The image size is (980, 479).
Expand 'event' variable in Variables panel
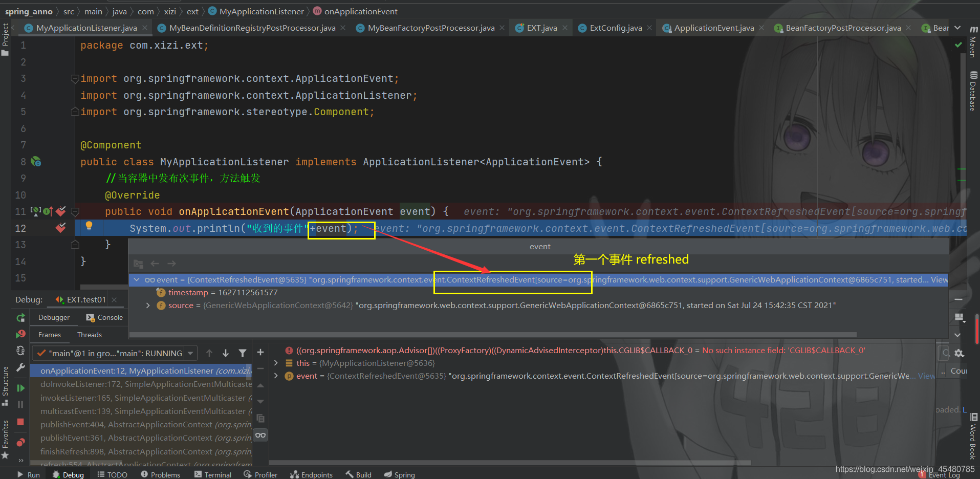click(x=276, y=376)
